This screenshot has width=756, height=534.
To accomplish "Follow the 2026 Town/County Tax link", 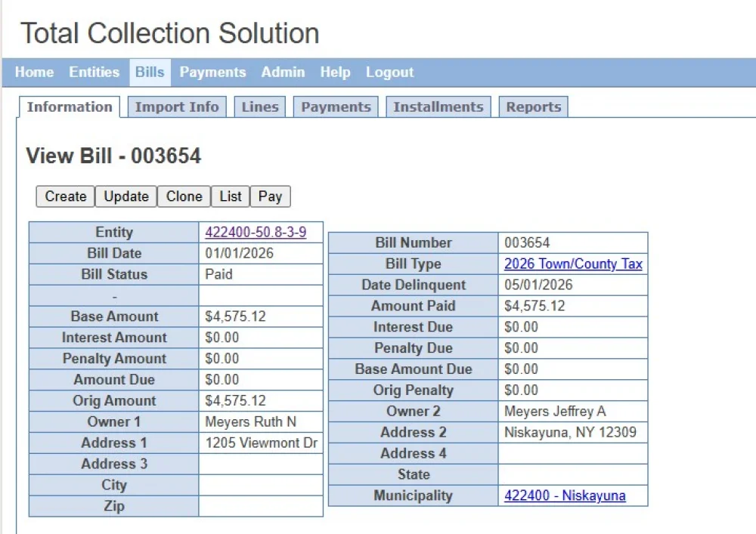I will pos(573,264).
